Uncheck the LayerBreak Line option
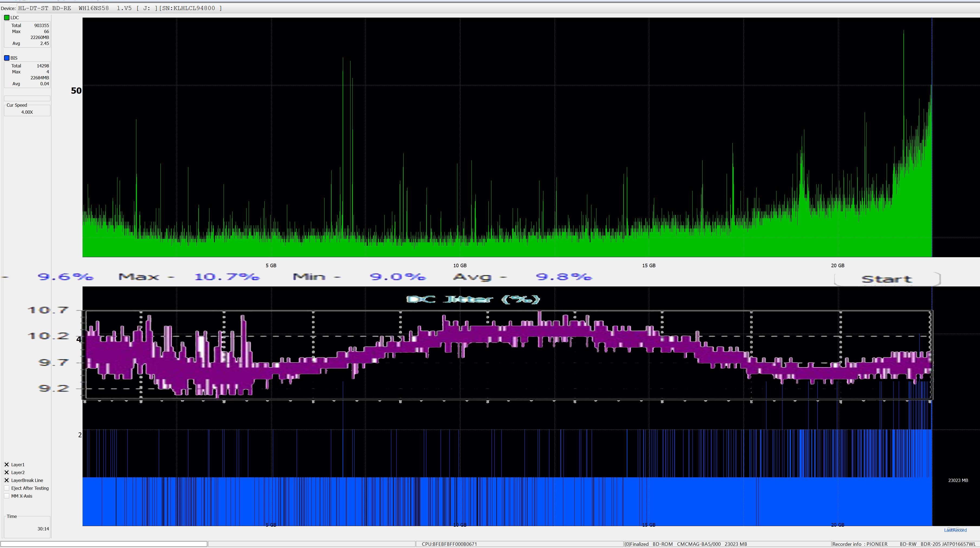Screen dimensions: 980x548 pos(6,480)
